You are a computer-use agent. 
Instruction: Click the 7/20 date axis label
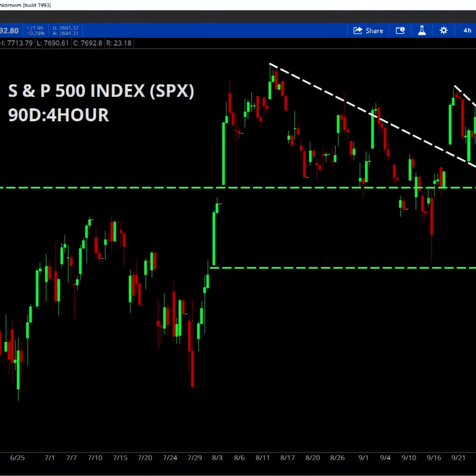pos(145,458)
